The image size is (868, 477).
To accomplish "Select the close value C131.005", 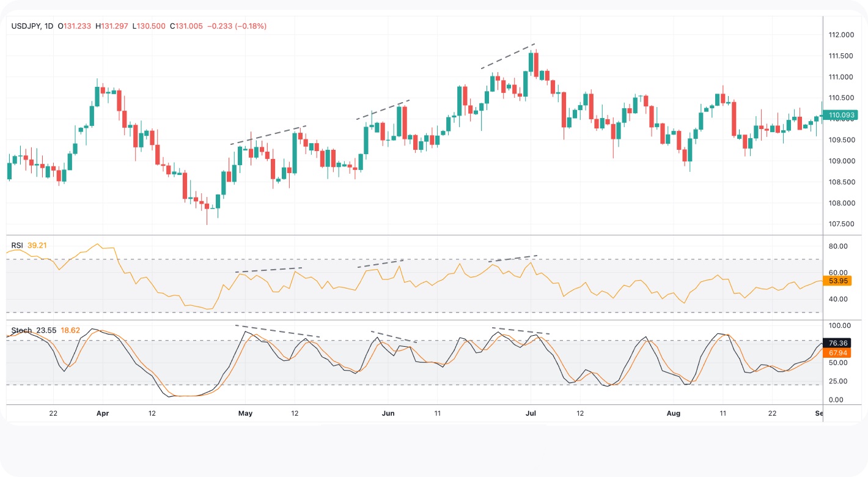I will click(186, 26).
